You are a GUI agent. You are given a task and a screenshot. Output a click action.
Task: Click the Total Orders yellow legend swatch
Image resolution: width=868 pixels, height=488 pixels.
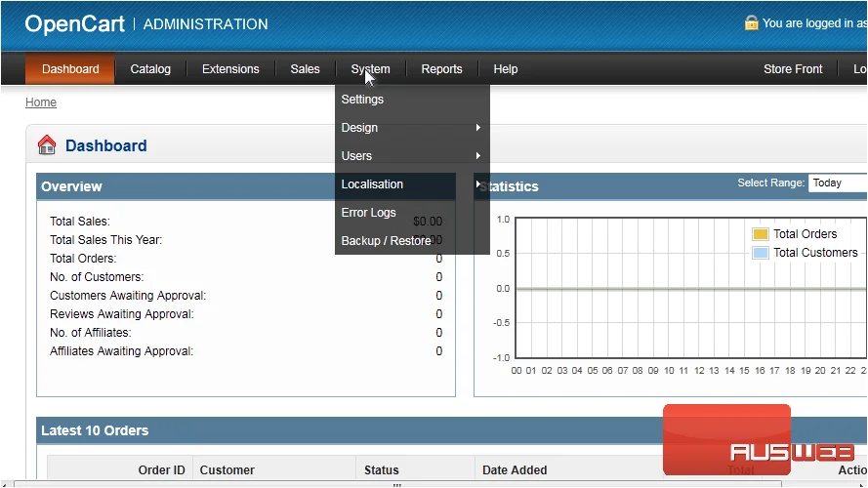click(761, 234)
